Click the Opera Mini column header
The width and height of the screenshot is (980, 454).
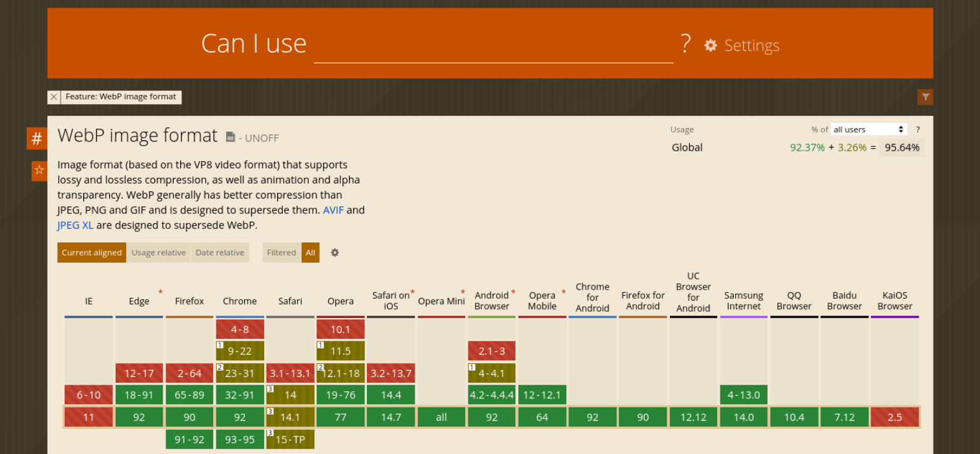coord(441,301)
